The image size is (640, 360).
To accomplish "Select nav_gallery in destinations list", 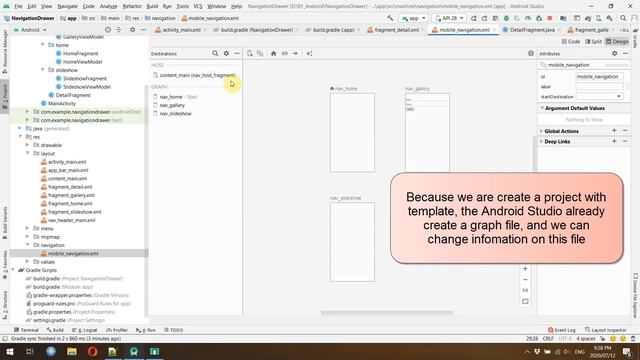I will click(x=172, y=105).
